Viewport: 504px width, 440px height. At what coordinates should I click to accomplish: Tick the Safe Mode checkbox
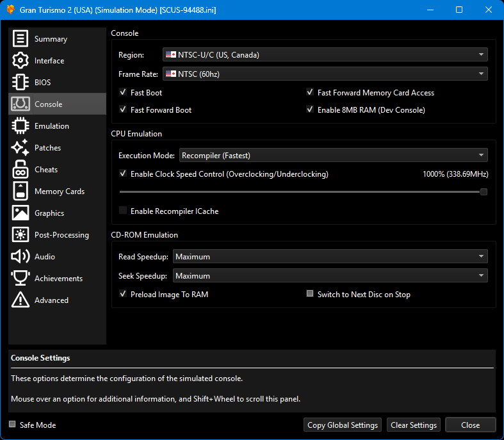point(12,425)
